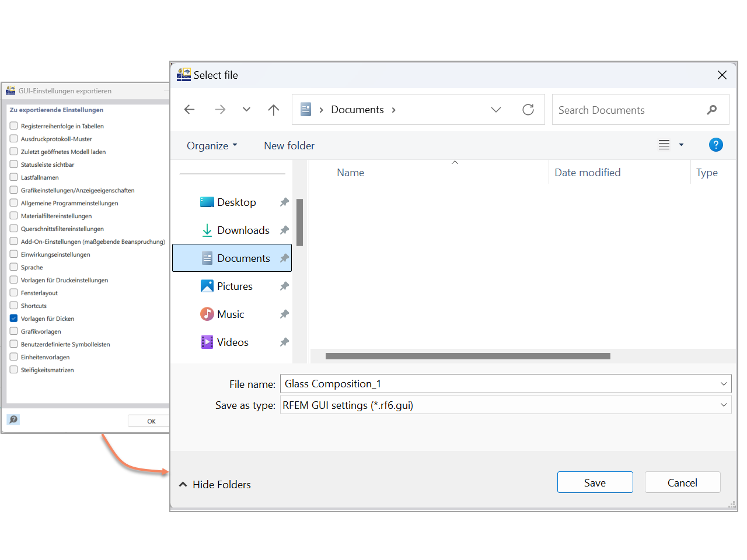This screenshot has height=560, width=747.
Task: Click the back navigation arrow
Action: coord(189,109)
